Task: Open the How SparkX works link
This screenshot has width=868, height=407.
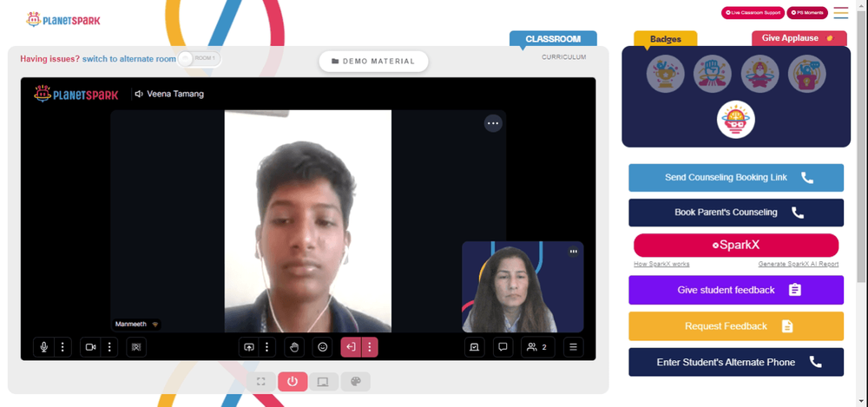Action: point(661,264)
